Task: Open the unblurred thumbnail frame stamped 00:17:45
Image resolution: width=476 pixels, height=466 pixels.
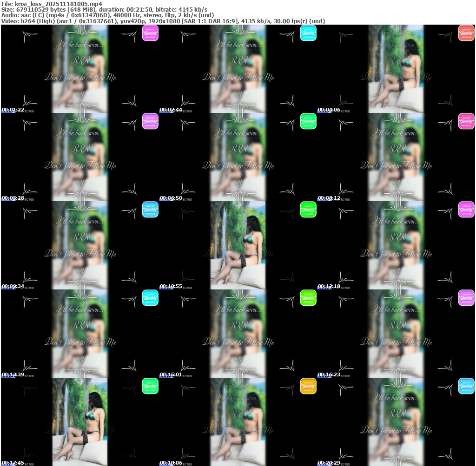Action: click(80, 422)
